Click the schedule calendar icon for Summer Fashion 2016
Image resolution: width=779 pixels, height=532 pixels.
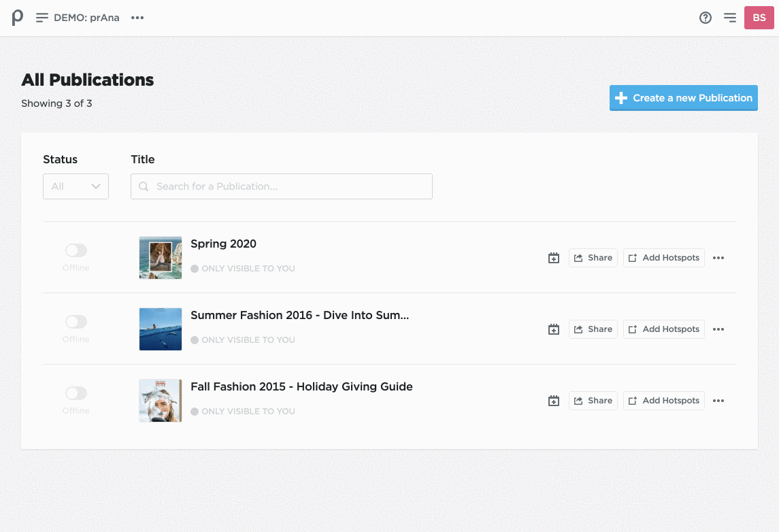click(x=554, y=329)
